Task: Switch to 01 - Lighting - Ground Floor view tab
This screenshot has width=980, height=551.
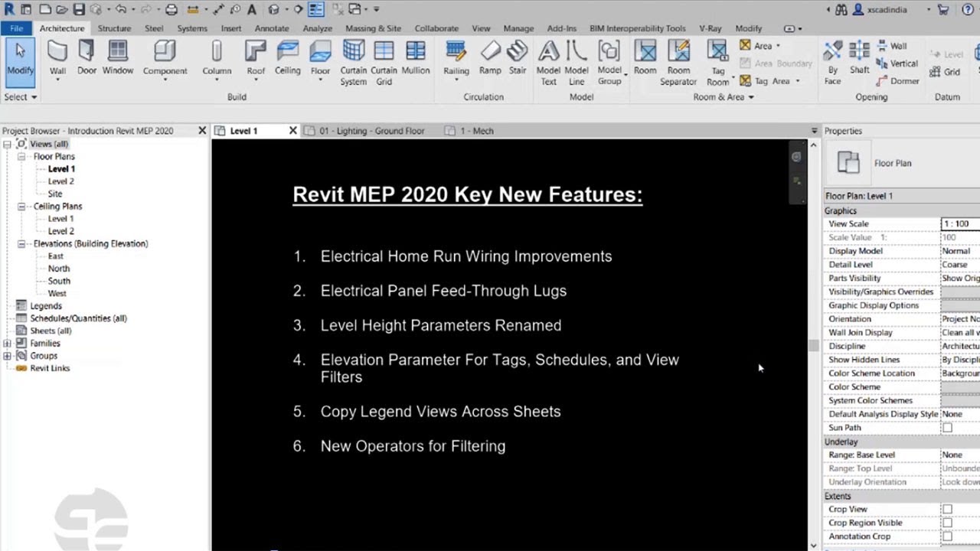Action: (371, 131)
